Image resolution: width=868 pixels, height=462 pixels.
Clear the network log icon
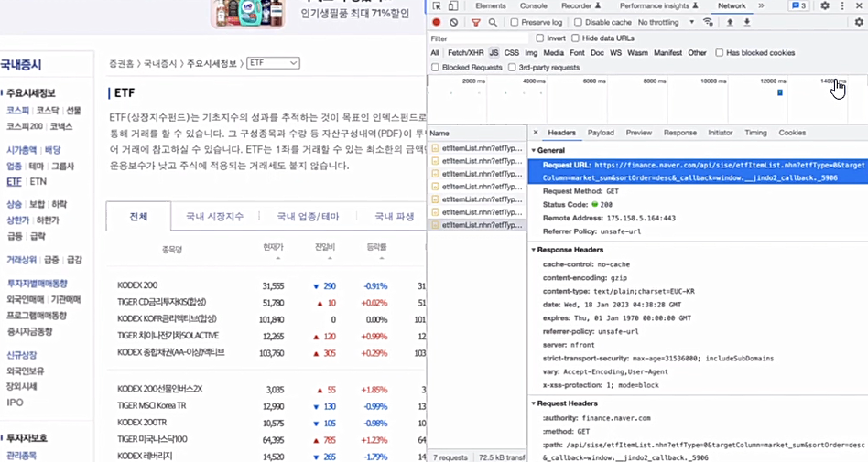coord(454,22)
